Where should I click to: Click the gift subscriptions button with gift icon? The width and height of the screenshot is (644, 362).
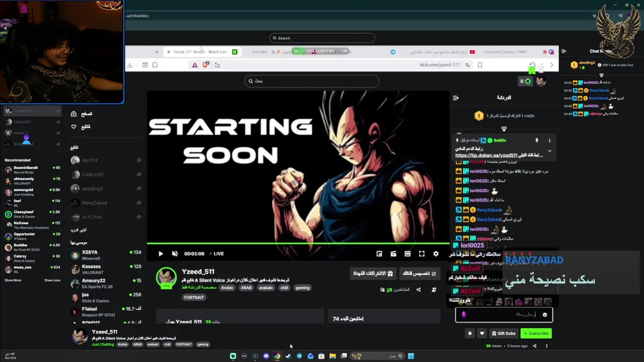(x=372, y=274)
